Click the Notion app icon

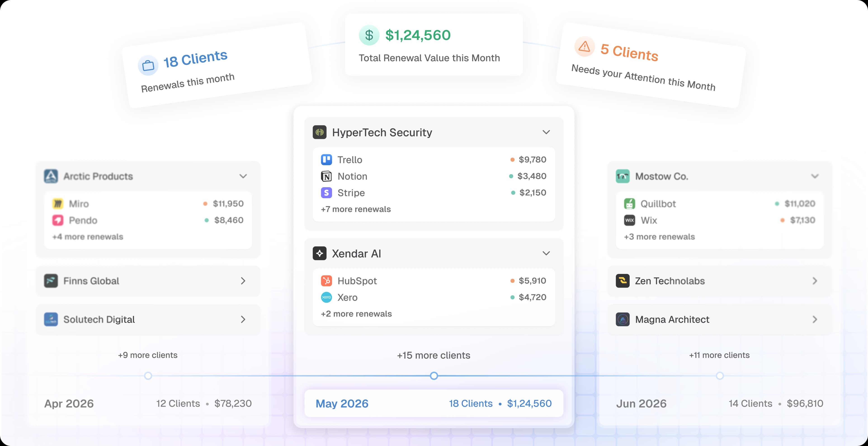(326, 176)
